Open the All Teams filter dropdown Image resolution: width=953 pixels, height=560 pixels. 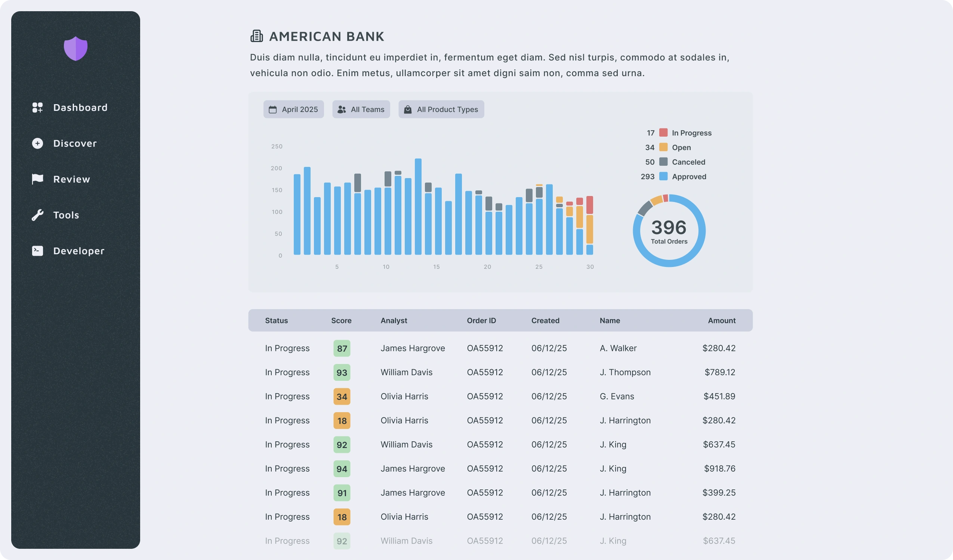[x=361, y=109]
